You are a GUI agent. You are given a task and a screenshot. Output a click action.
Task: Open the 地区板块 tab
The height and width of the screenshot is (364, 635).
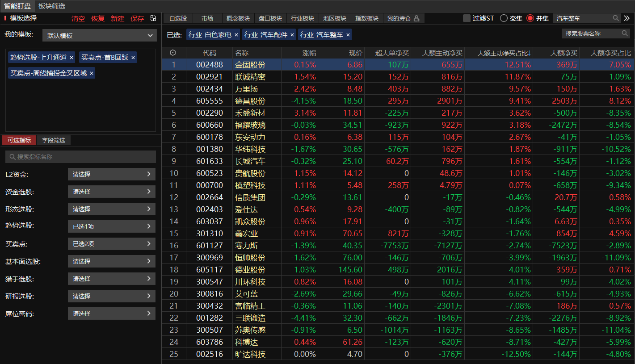tap(335, 18)
